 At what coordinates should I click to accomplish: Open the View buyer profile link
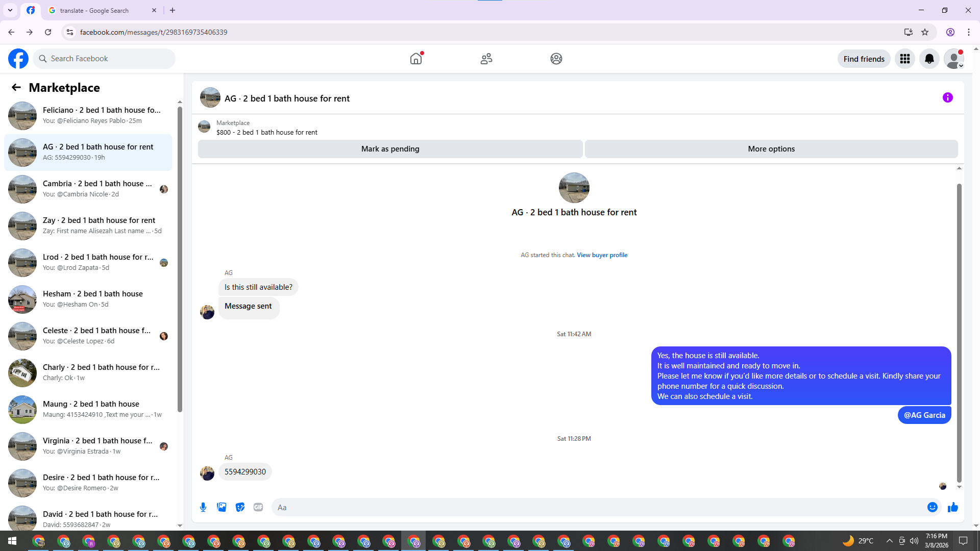602,255
